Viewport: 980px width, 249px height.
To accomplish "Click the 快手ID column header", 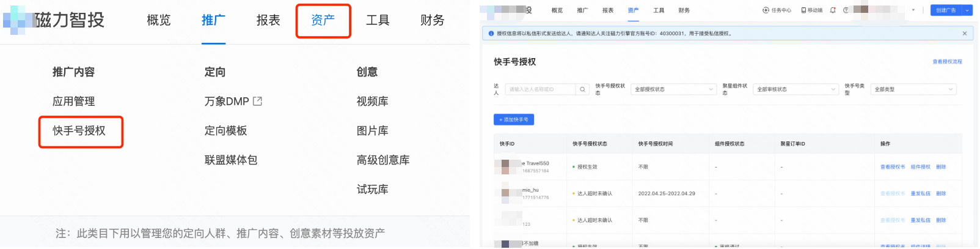I will [507, 144].
